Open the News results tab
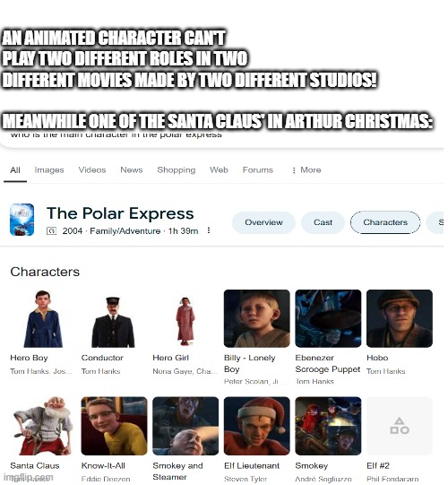The image size is (448, 485). point(132,169)
